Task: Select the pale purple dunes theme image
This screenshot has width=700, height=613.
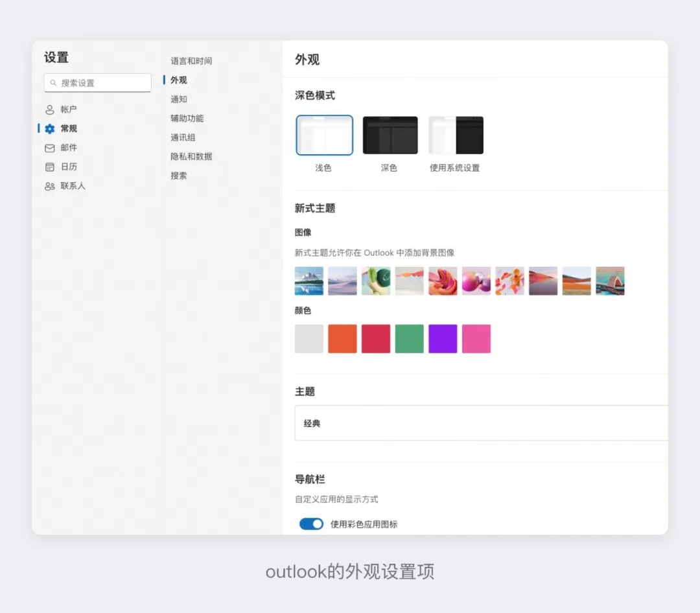Action: (342, 281)
